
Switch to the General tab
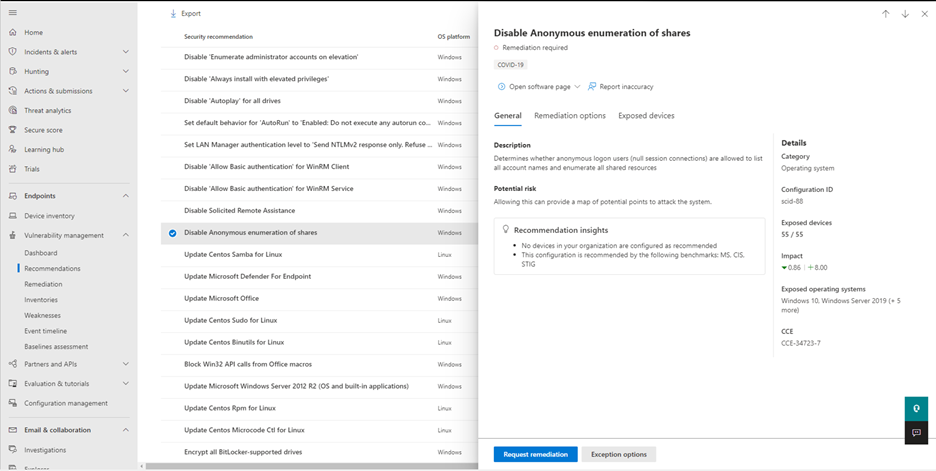507,116
